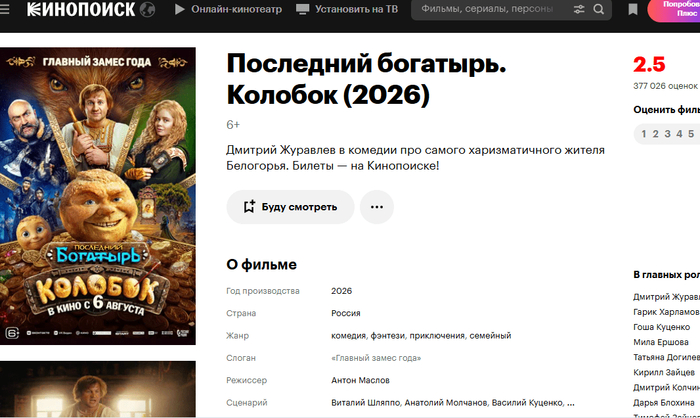Select the приключения genre link
Image resolution: width=700 pixels, height=418 pixels.
[437, 335]
